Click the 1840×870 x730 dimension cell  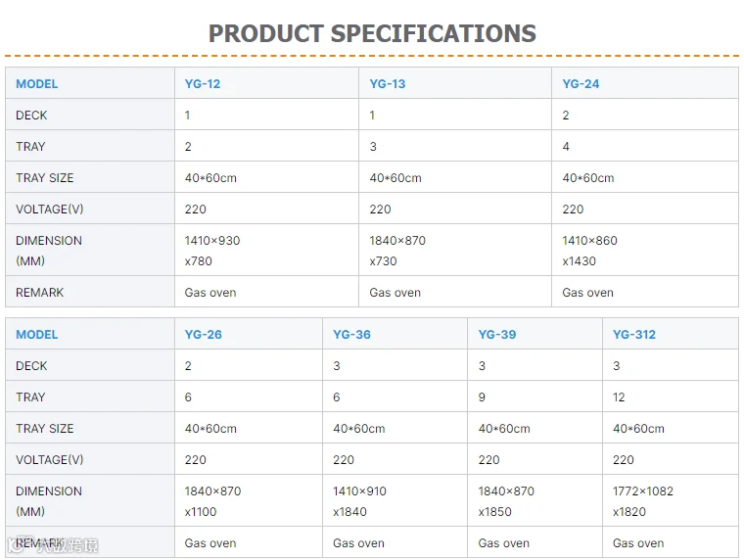pyautogui.click(x=455, y=250)
